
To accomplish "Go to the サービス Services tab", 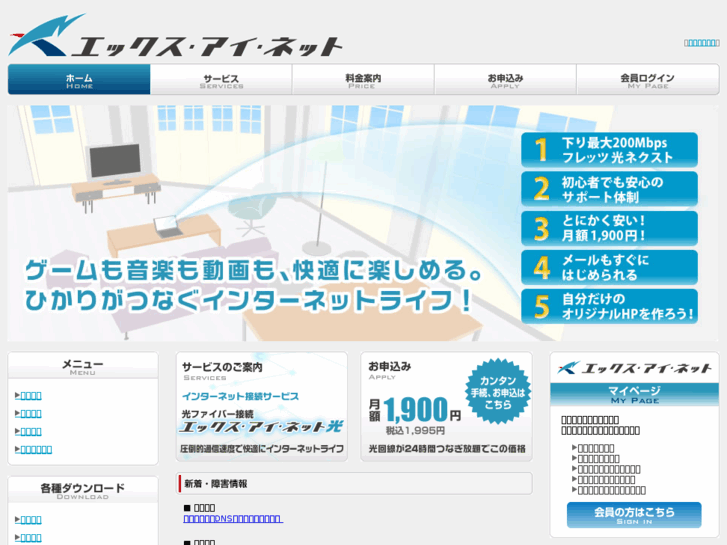I will [221, 80].
